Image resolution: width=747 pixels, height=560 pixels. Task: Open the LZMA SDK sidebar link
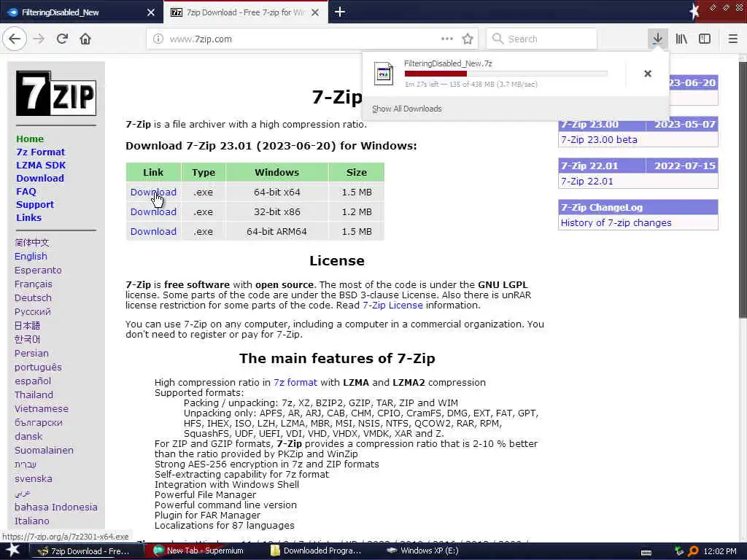tap(41, 165)
